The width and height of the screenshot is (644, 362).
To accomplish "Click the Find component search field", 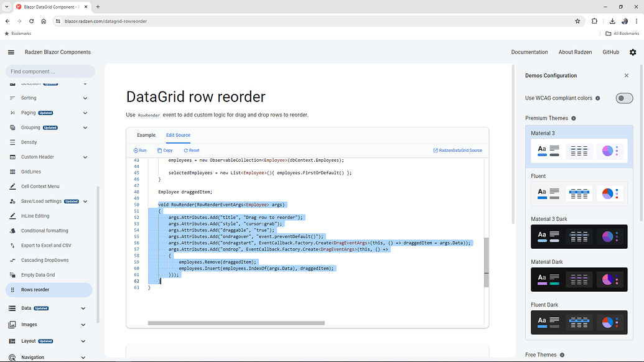I will (x=50, y=71).
